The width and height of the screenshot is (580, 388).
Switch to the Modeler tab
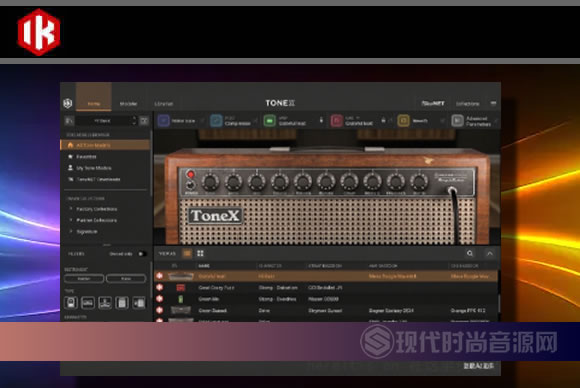128,104
